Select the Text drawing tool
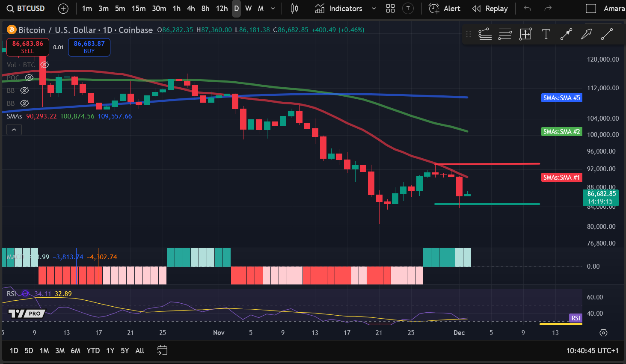Screen dimensions: 626x364 coord(546,34)
